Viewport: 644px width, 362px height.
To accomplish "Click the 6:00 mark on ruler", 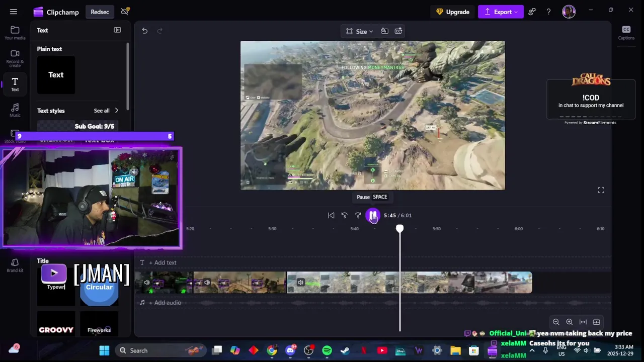I will tap(518, 229).
